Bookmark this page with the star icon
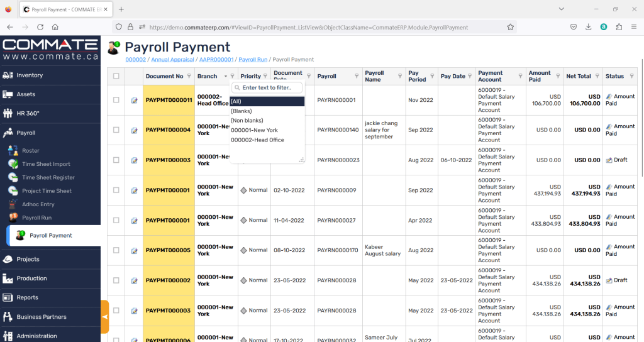The image size is (644, 342). point(510,27)
